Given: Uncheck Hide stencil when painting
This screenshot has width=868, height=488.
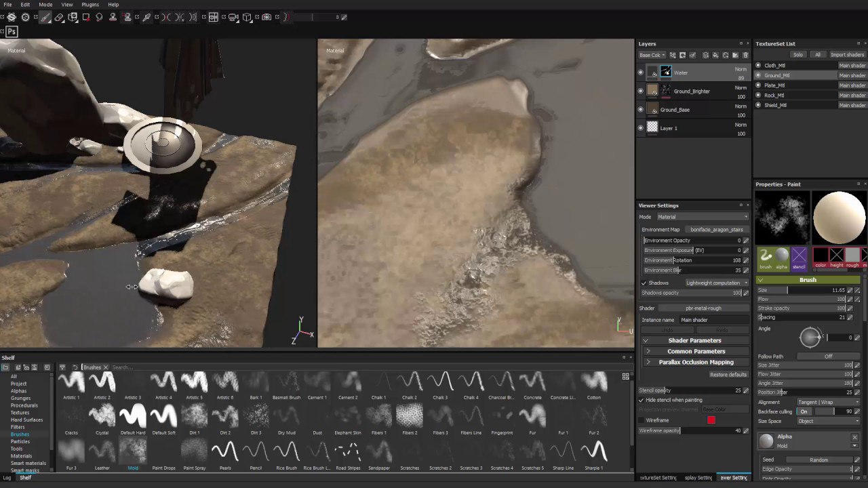Looking at the screenshot, I should click(641, 400).
